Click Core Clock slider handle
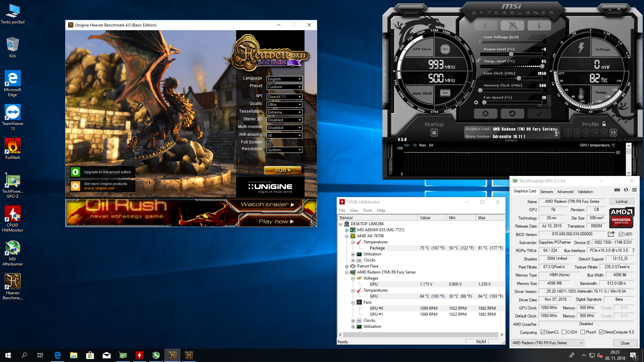Screen dimensions: 644x362 (x=519, y=78)
